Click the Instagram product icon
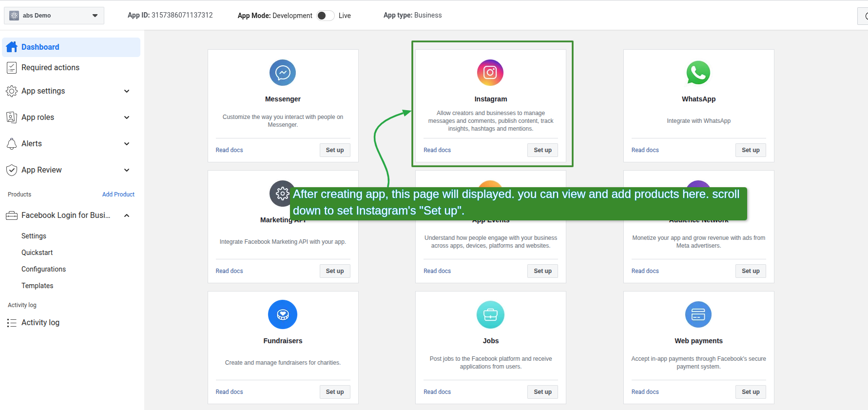The width and height of the screenshot is (868, 410). 490,73
